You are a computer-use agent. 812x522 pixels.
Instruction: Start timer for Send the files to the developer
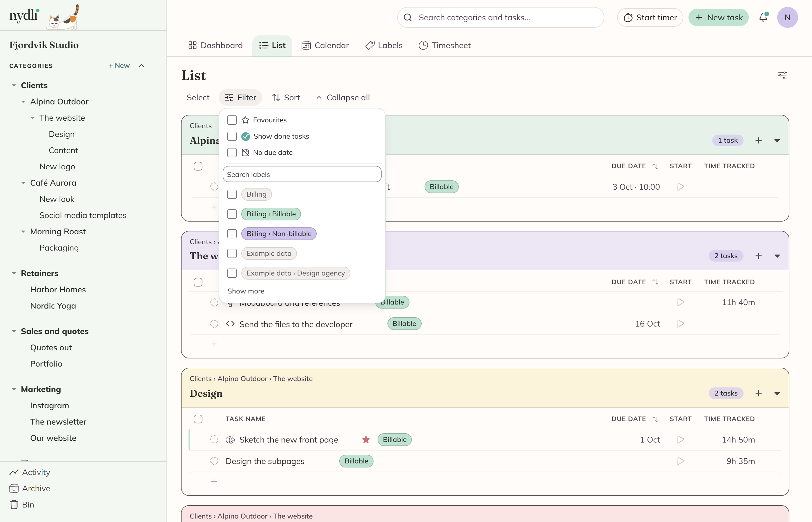(x=681, y=324)
